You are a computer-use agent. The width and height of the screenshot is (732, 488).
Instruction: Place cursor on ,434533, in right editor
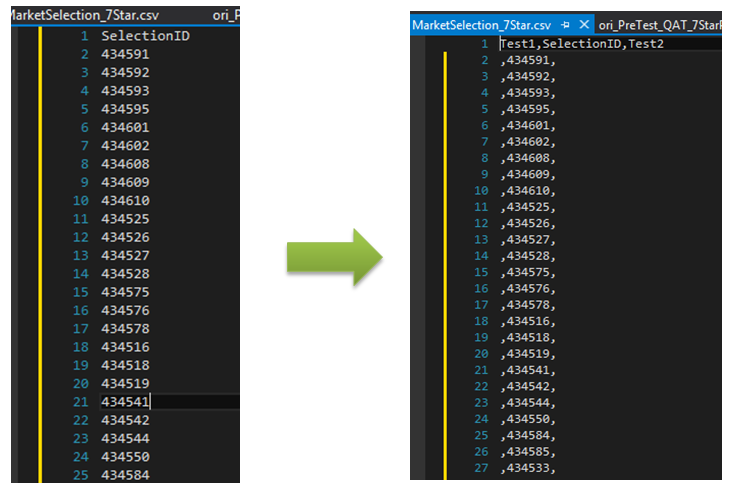[527, 467]
